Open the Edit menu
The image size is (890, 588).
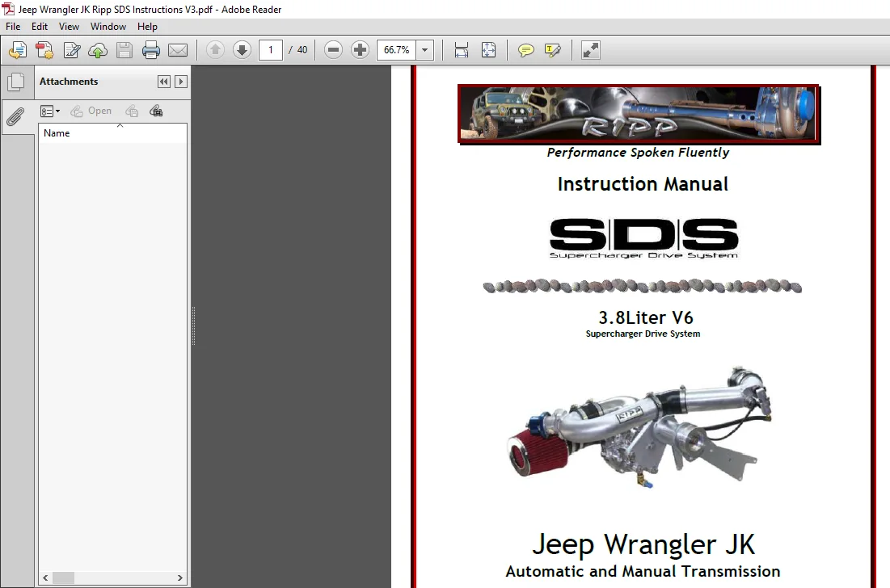[39, 27]
